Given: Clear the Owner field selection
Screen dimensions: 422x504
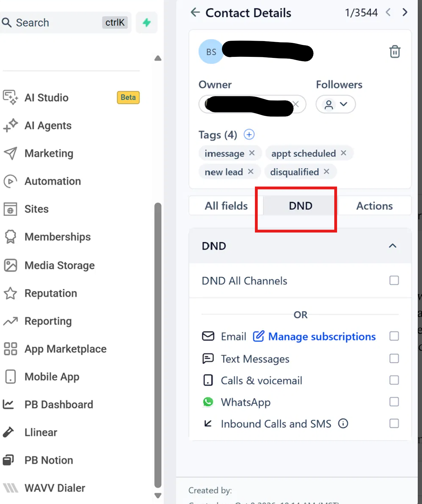Looking at the screenshot, I should click(x=296, y=104).
